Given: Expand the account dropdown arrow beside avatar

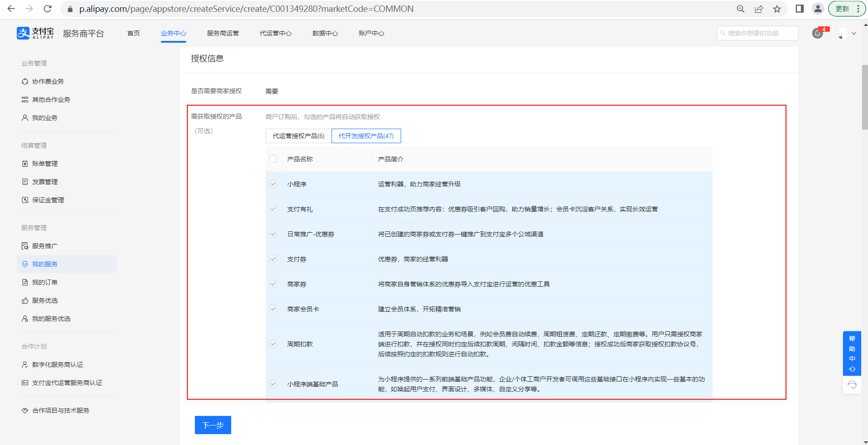Looking at the screenshot, I should [x=854, y=33].
